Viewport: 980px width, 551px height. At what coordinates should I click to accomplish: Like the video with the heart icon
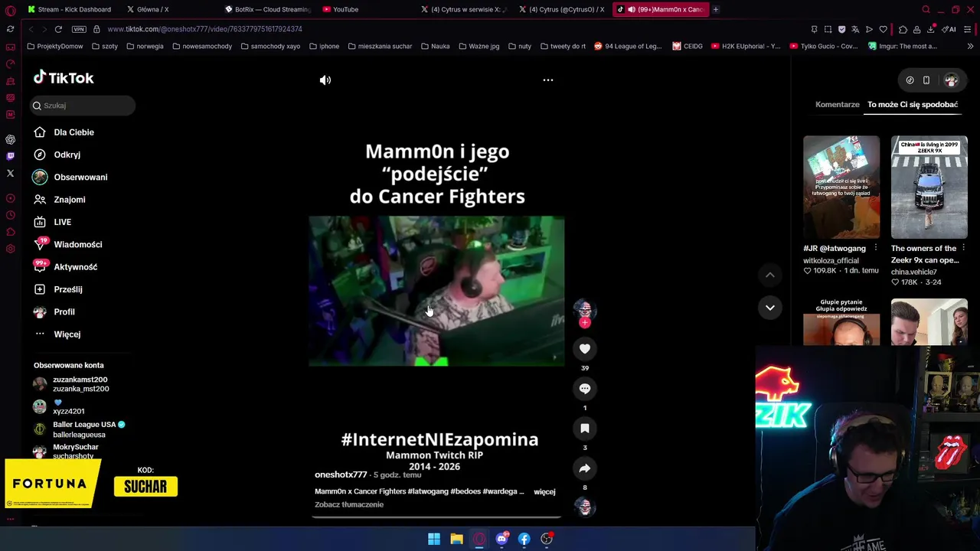tap(585, 349)
